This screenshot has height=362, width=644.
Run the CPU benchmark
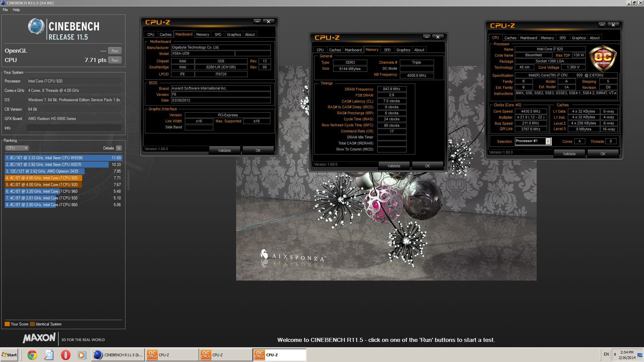click(x=115, y=60)
